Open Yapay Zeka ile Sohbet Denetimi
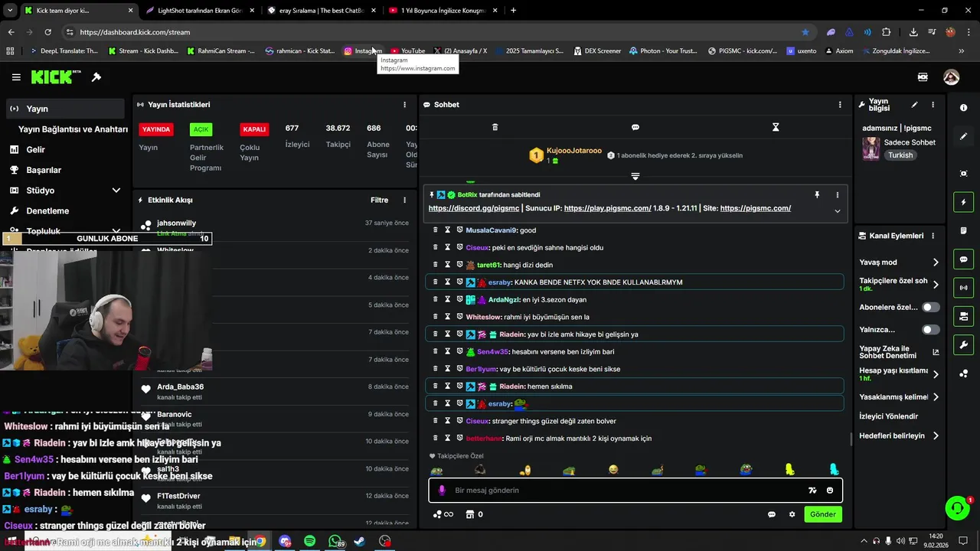Viewport: 980px width, 551px height. pos(899,352)
